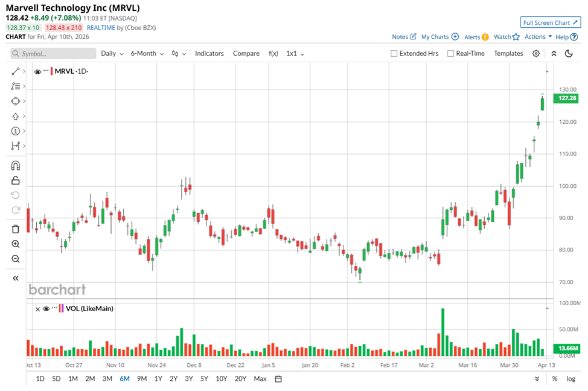Remove the VOL indicator pane

pyautogui.click(x=37, y=309)
